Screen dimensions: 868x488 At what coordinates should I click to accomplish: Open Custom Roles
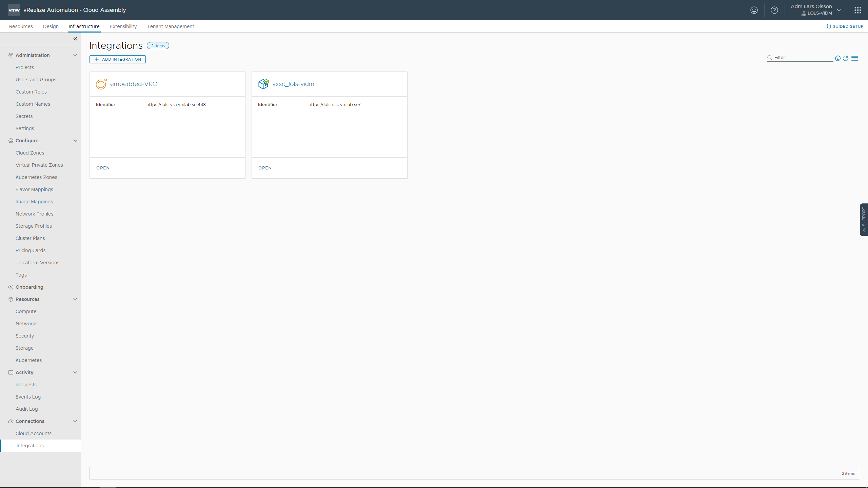31,92
